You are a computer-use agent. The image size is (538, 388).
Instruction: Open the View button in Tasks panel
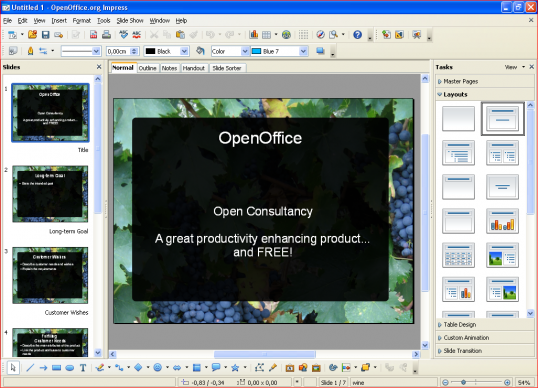click(x=511, y=67)
